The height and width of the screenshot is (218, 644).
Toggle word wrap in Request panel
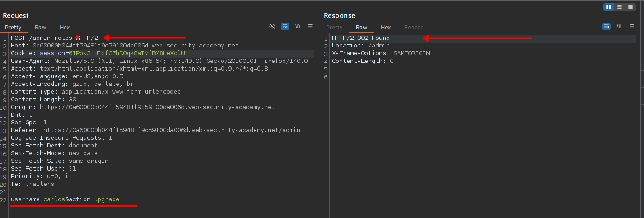(285, 27)
